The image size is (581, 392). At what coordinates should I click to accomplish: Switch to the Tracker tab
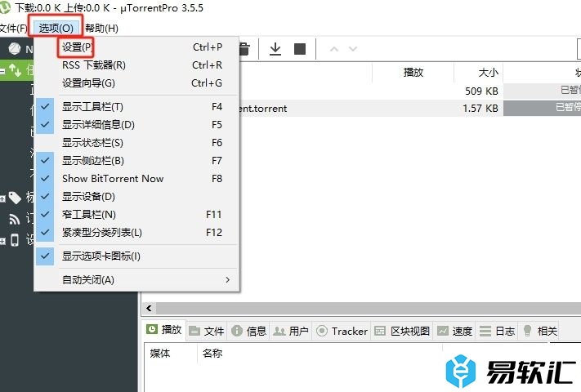click(x=342, y=331)
